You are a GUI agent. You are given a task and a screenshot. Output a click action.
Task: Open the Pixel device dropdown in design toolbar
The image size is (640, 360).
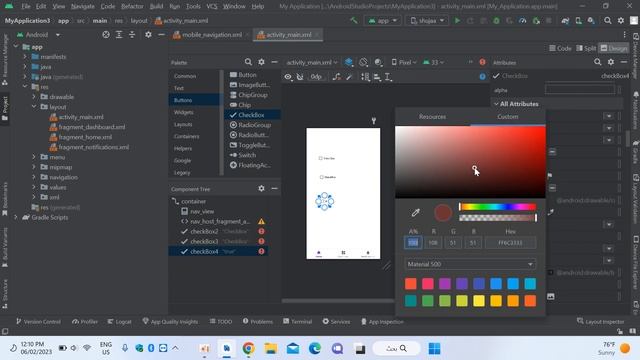(x=404, y=62)
